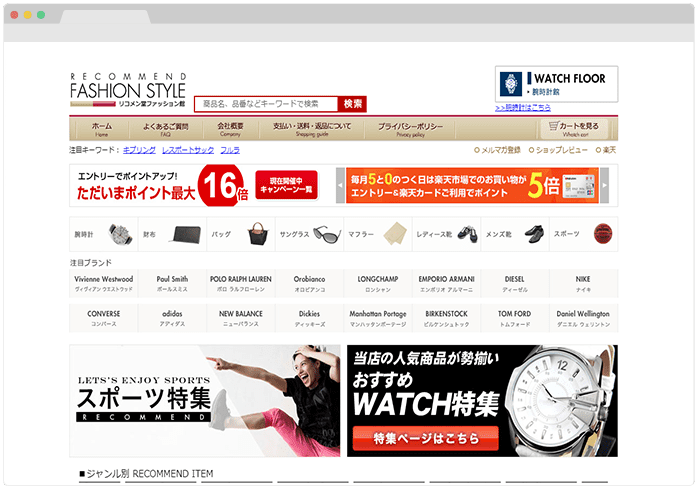The height and width of the screenshot is (490, 698).
Task: Select the Dickies brand
Action: coord(309,318)
